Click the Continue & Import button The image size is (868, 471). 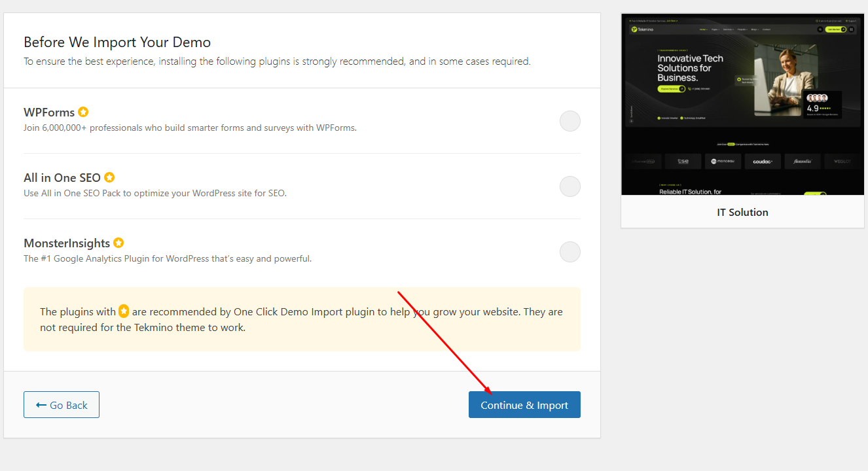point(524,405)
